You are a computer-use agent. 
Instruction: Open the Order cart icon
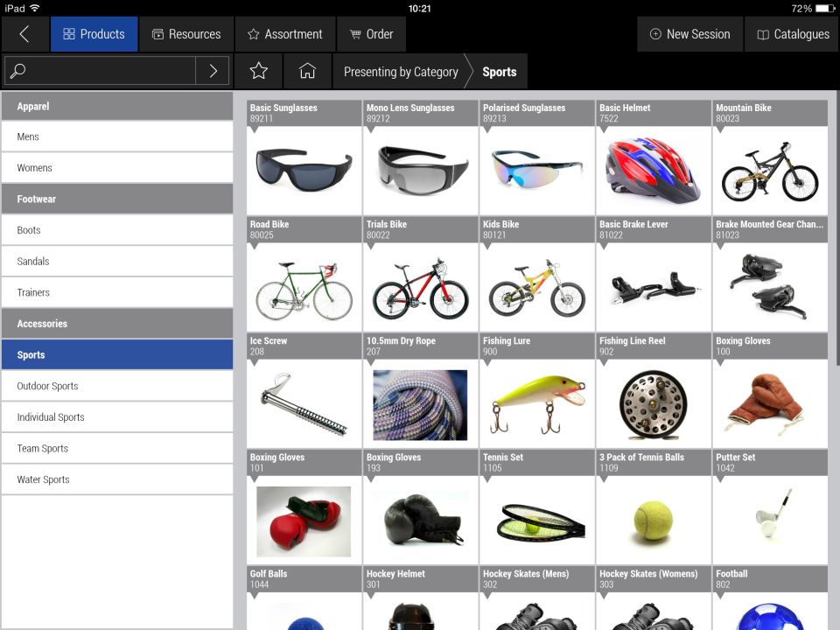371,35
